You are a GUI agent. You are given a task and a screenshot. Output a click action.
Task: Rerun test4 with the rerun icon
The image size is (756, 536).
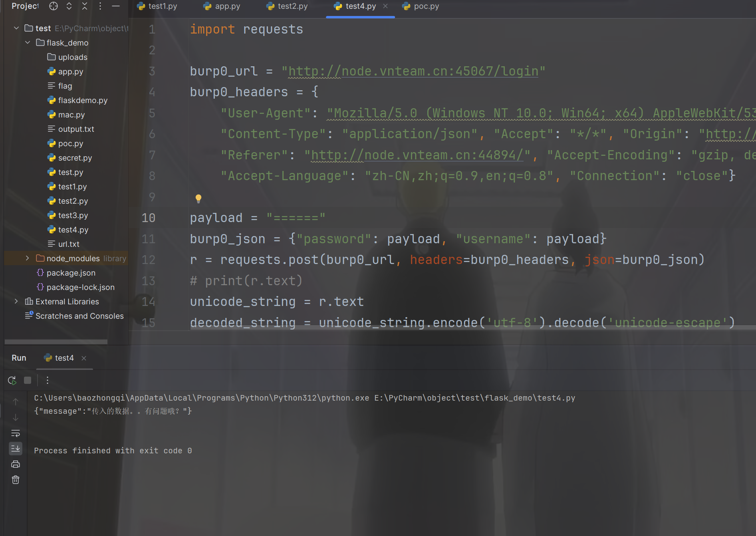click(12, 380)
